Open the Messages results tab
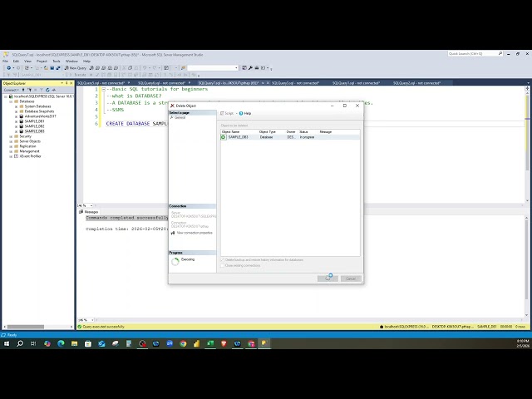 [89, 212]
